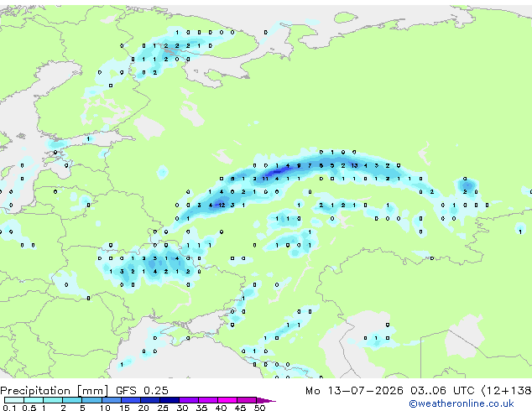
Task: Click the purple arrow tip beyond 50
Action: [266, 400]
